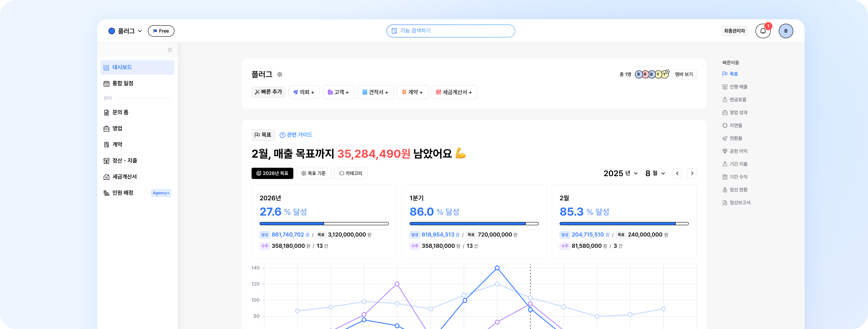The width and height of the screenshot is (868, 329).
Task: Collapse the left sidebar with double-chevron icon
Action: (x=170, y=50)
